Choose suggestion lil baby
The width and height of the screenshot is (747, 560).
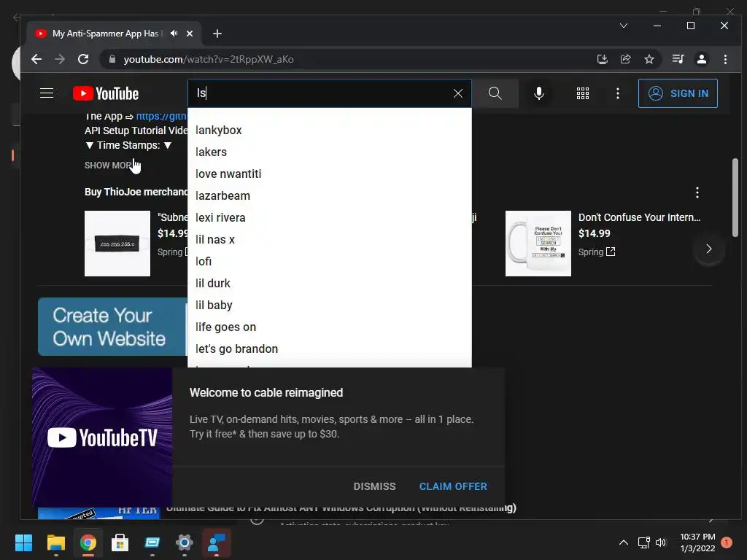tap(330, 306)
